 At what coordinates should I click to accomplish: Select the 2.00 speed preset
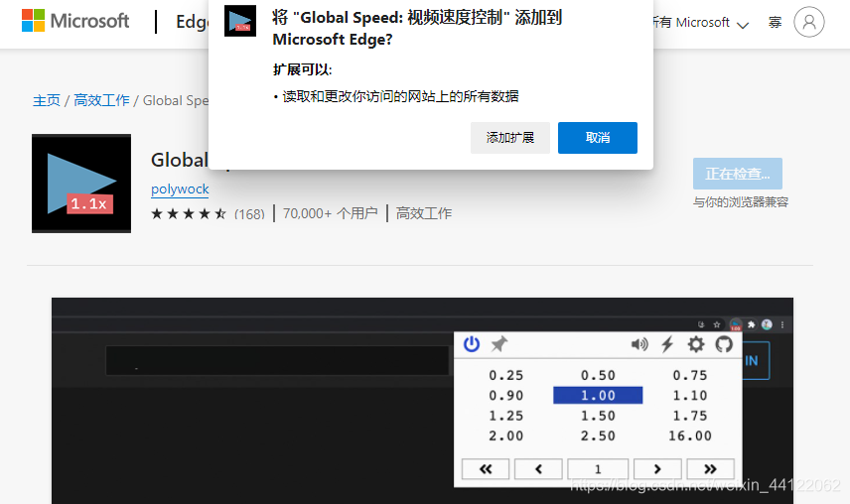[x=506, y=436]
